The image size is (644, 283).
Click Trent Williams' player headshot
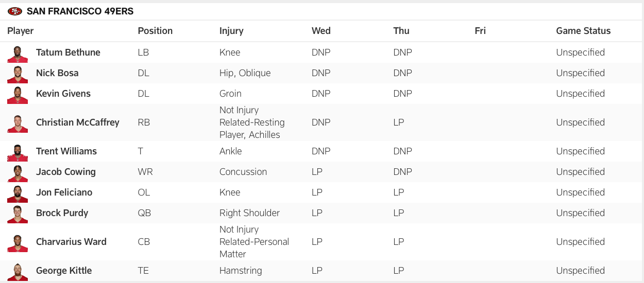tap(18, 152)
